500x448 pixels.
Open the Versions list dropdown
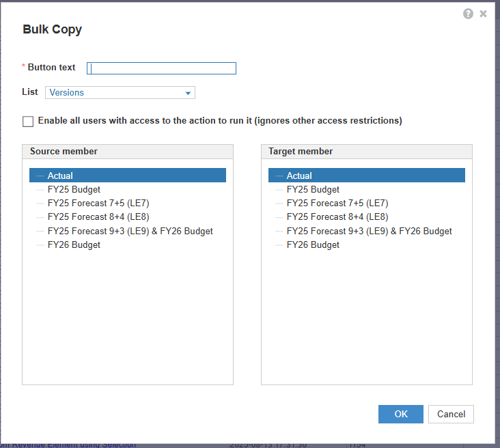coord(120,93)
